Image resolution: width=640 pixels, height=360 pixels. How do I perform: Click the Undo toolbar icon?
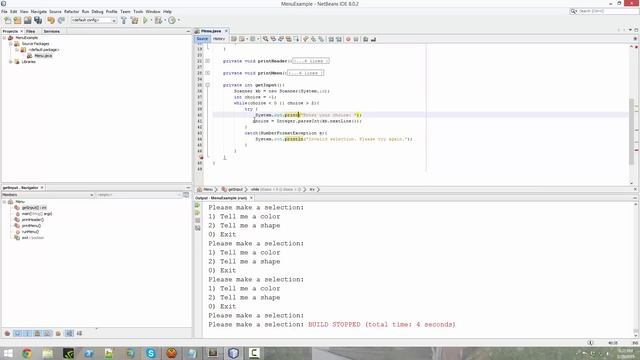[x=51, y=20]
